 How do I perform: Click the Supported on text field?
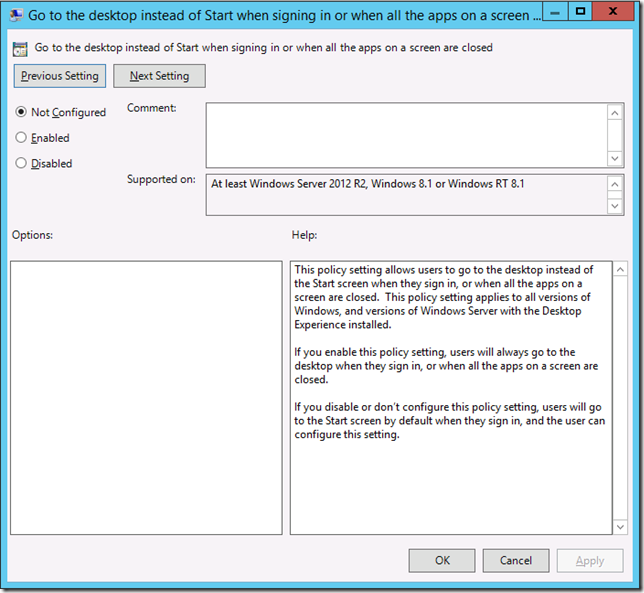[x=407, y=195]
